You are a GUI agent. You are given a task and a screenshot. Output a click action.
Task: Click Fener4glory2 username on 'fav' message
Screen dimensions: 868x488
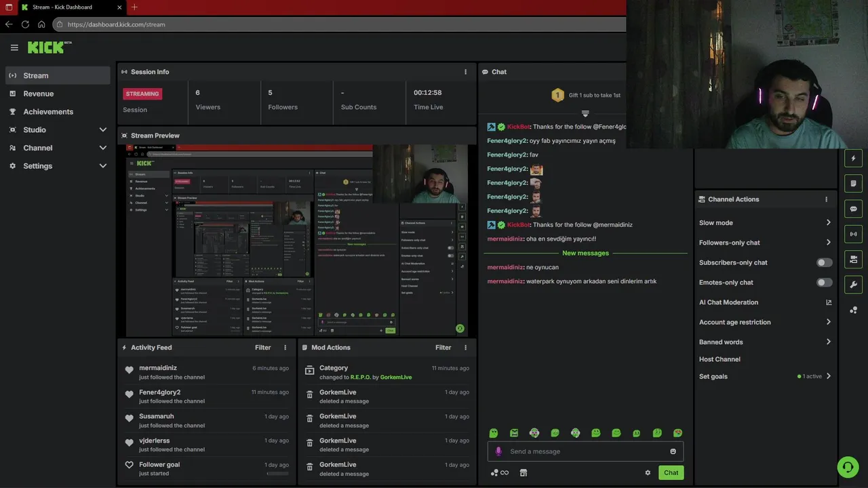click(x=507, y=155)
